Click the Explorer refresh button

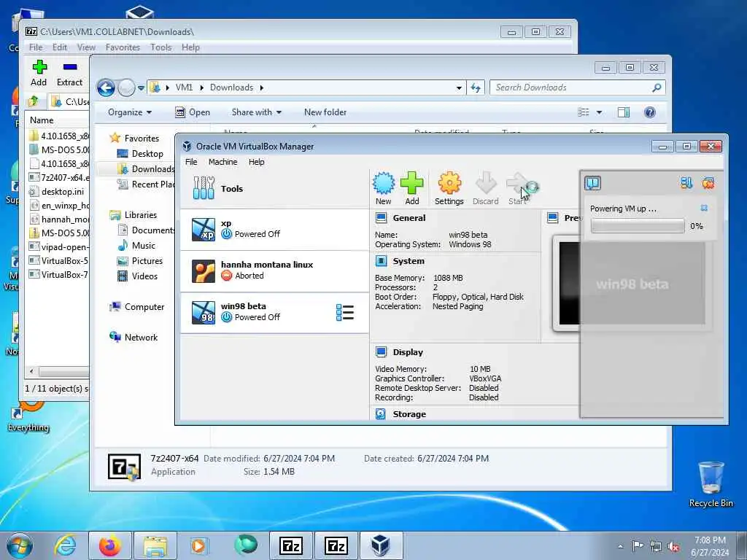(x=476, y=87)
